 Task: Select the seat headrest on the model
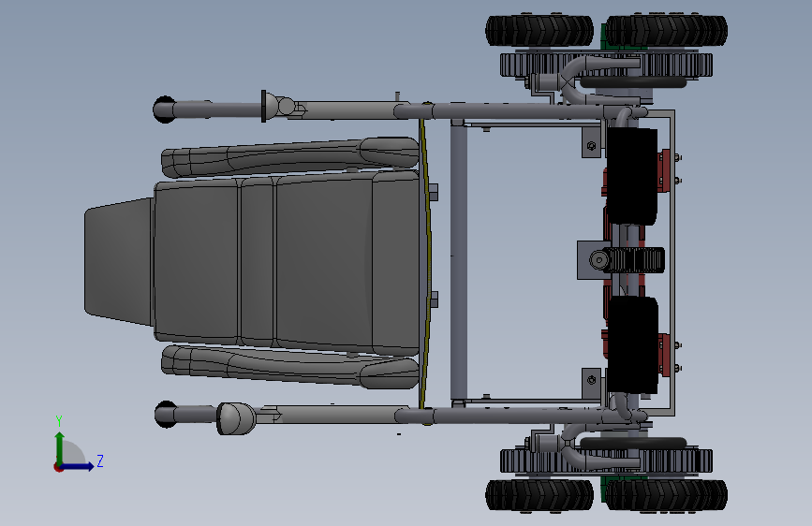(x=119, y=261)
